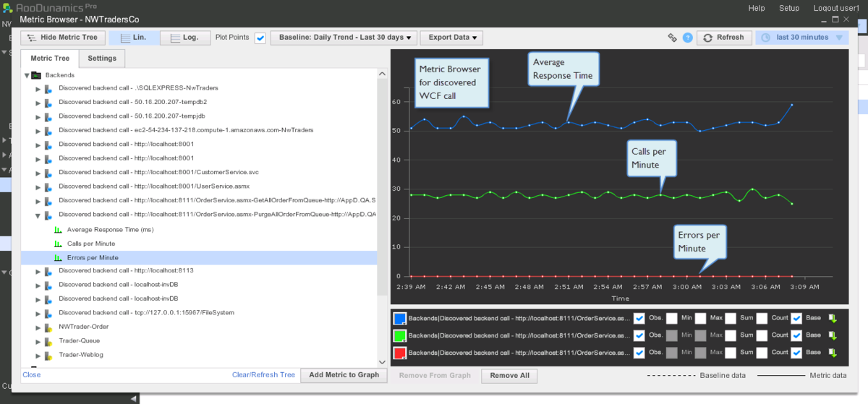The width and height of the screenshot is (868, 404).
Task: Click the UserService.asmx backend icon
Action: pyautogui.click(x=47, y=187)
